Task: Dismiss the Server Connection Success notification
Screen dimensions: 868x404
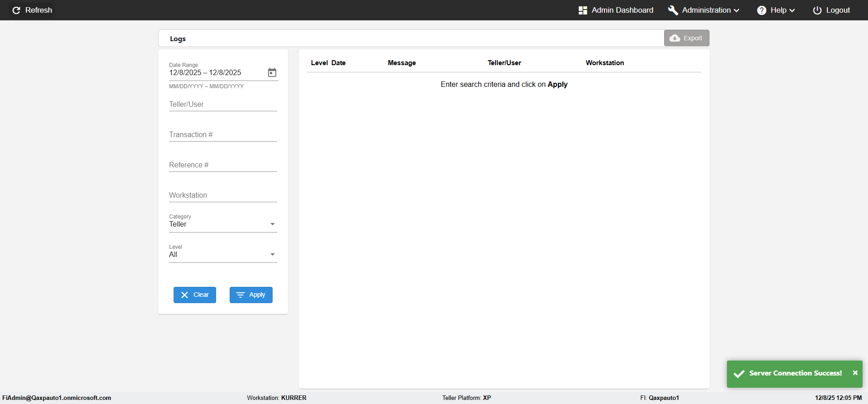Action: [x=855, y=373]
